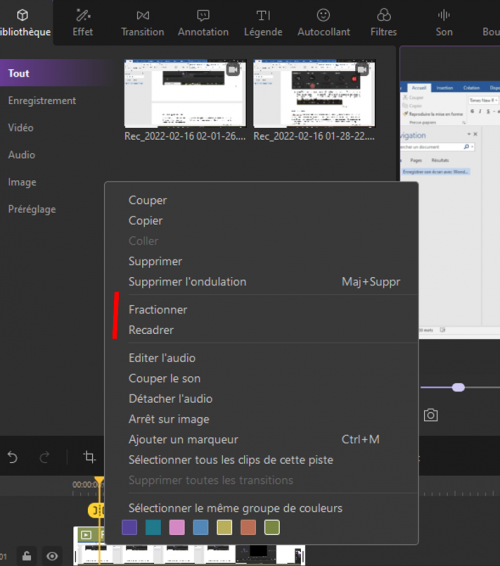The image size is (500, 566).
Task: Toggle the track lock icon
Action: coord(26,556)
